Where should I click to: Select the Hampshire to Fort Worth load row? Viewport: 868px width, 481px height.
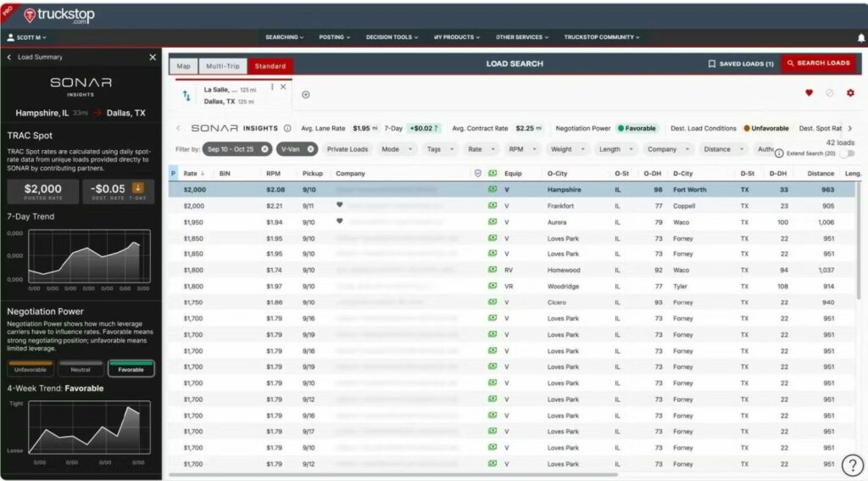click(512, 189)
